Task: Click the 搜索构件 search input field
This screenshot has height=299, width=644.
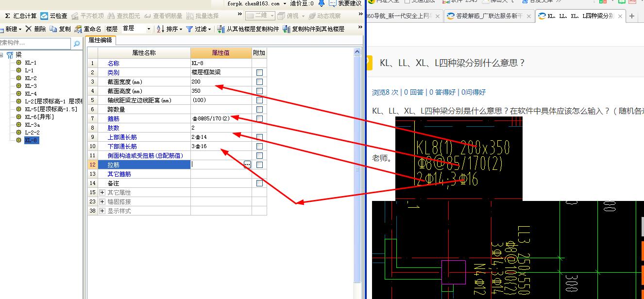Action: click(35, 44)
